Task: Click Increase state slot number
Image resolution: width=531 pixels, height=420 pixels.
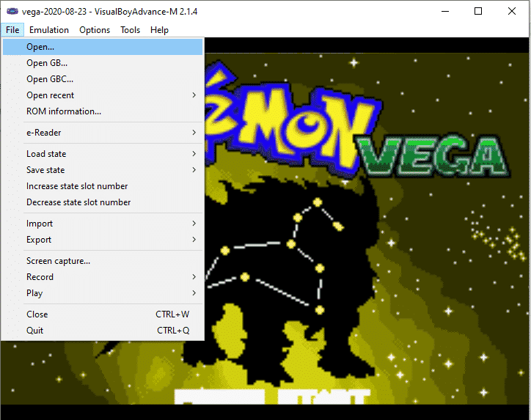Action: (x=103, y=185)
